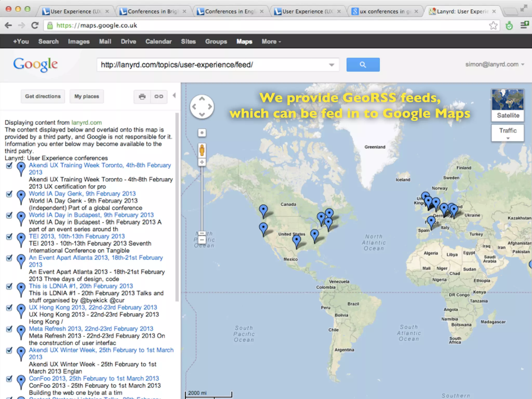Expand the search box suggestions arrow

point(331,65)
